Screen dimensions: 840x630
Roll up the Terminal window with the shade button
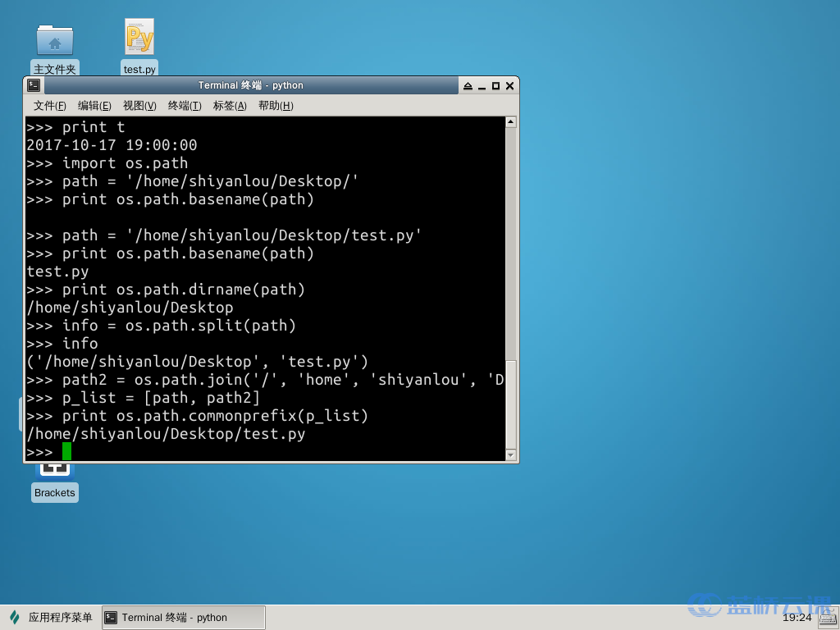click(x=468, y=85)
